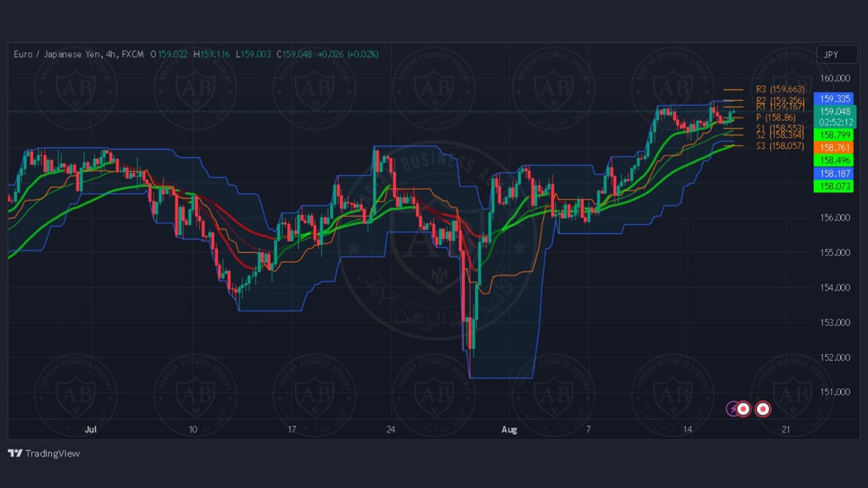
Task: Click the 14 date label on the time axis
Action: [x=687, y=430]
